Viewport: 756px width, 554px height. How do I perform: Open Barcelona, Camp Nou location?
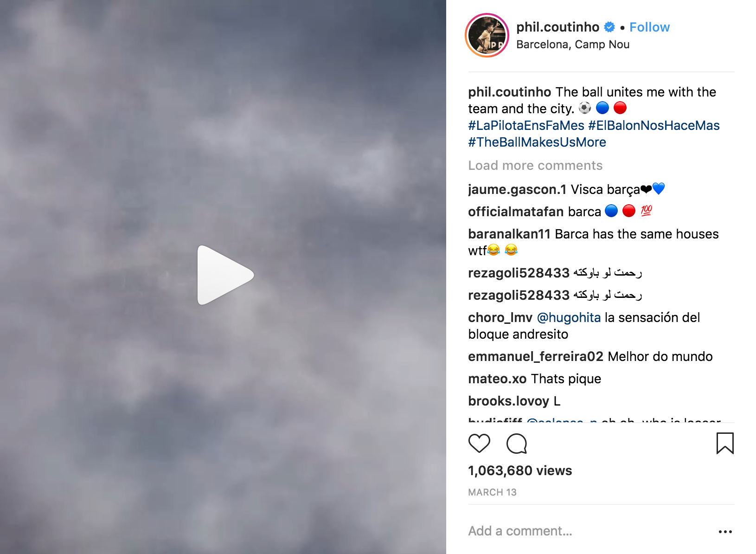click(x=573, y=45)
